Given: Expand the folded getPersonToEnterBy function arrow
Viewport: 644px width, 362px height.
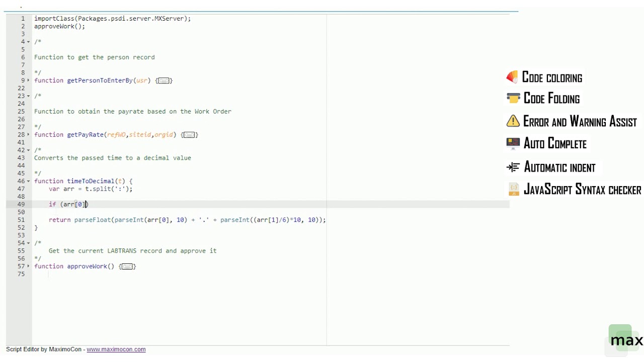Looking at the screenshot, I should click(28, 80).
